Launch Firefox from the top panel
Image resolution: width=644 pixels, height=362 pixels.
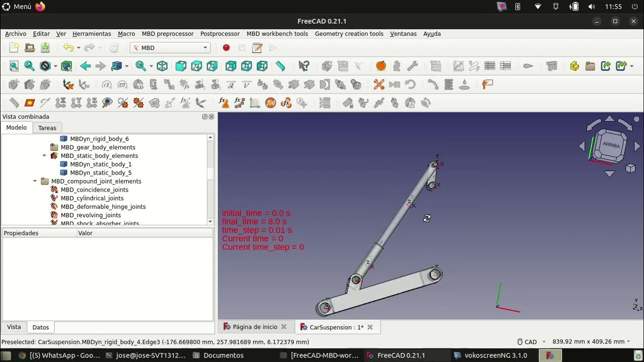pyautogui.click(x=40, y=7)
